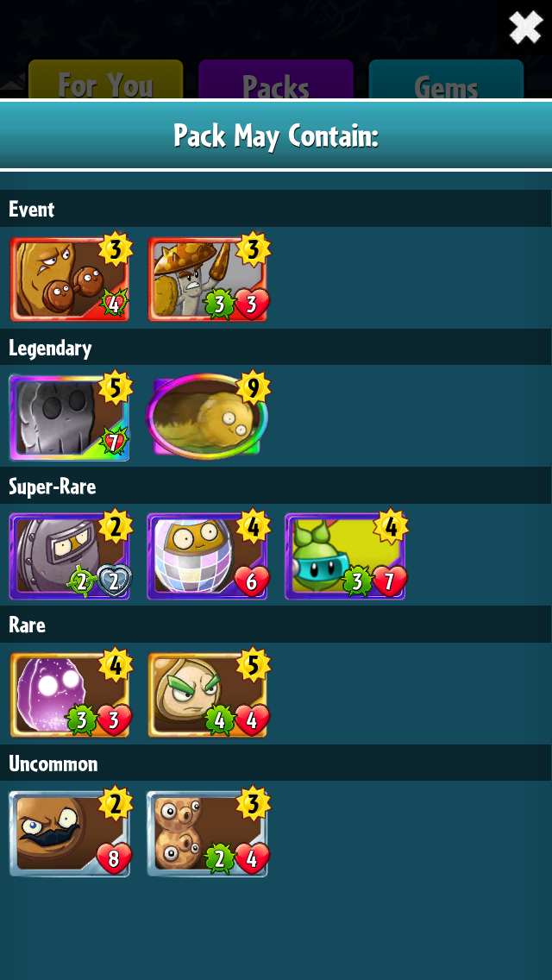Select the purple galaxy nut Rare card
This screenshot has height=980, width=552.
click(70, 695)
